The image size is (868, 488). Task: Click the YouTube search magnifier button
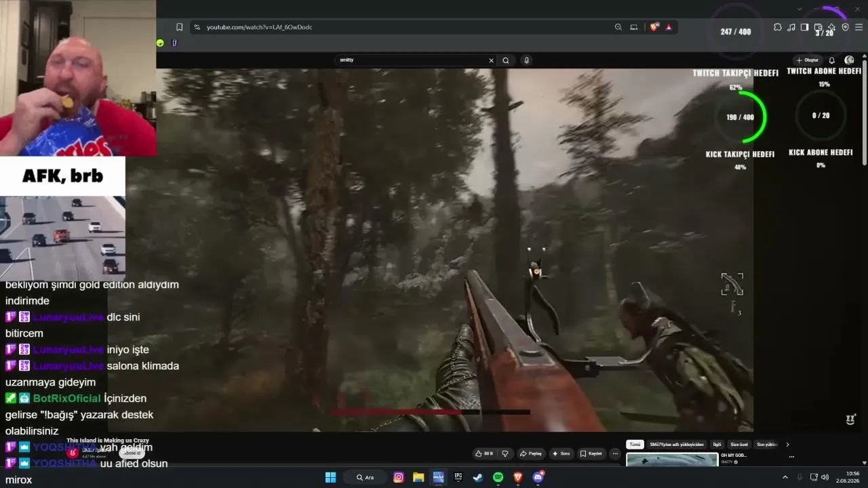[x=506, y=60]
